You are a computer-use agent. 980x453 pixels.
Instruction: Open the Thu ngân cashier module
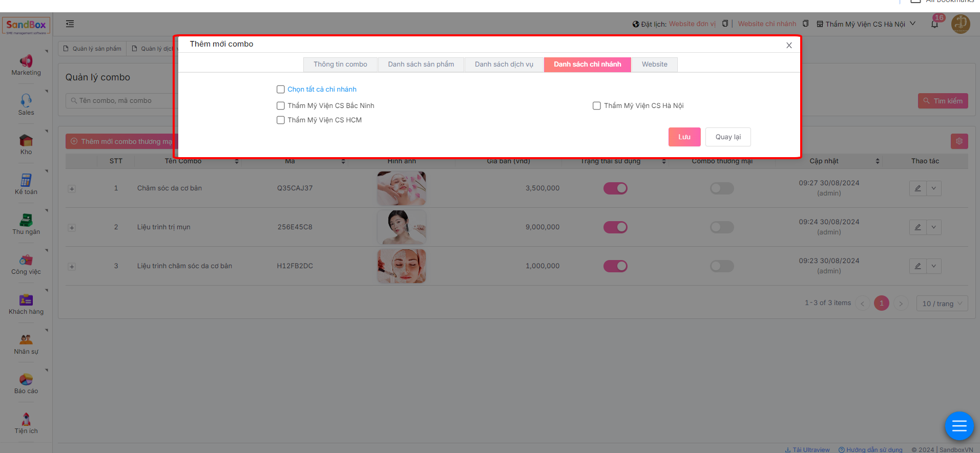pos(26,224)
